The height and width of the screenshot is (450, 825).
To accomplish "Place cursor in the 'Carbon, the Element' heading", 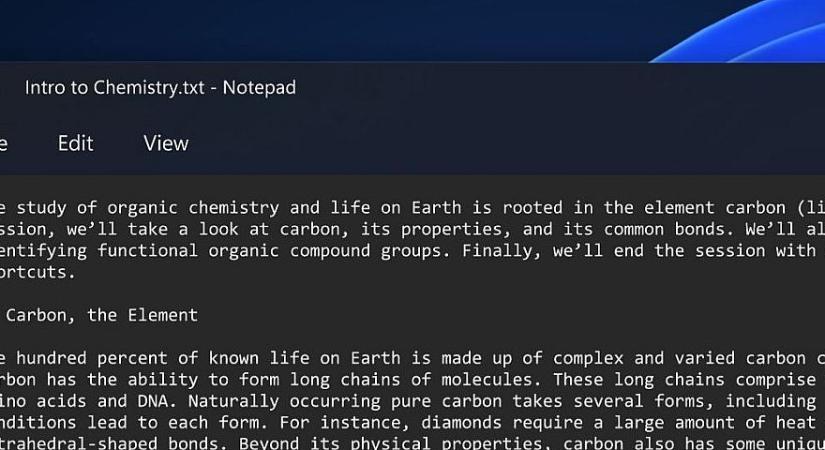I will pyautogui.click(x=102, y=315).
